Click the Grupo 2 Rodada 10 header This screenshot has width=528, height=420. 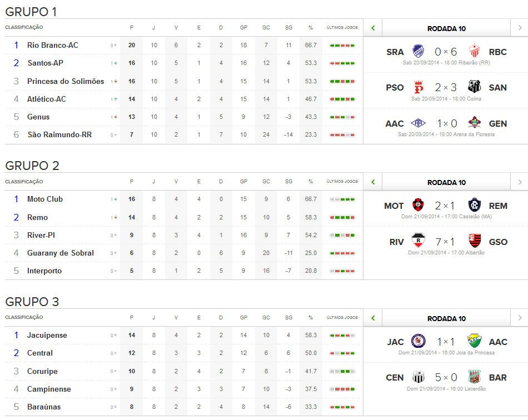tap(446, 182)
